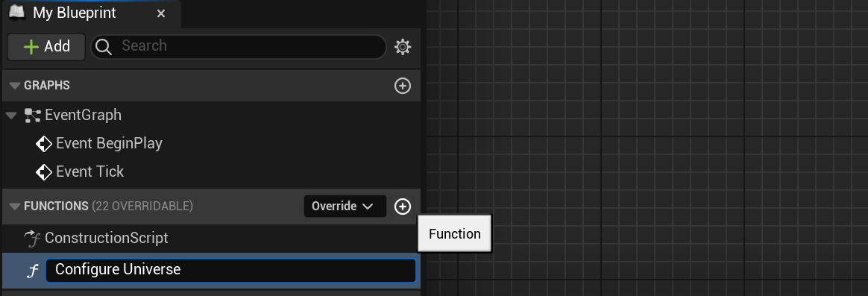Click the Event Tick diamond icon
The width and height of the screenshot is (868, 296).
tap(44, 172)
